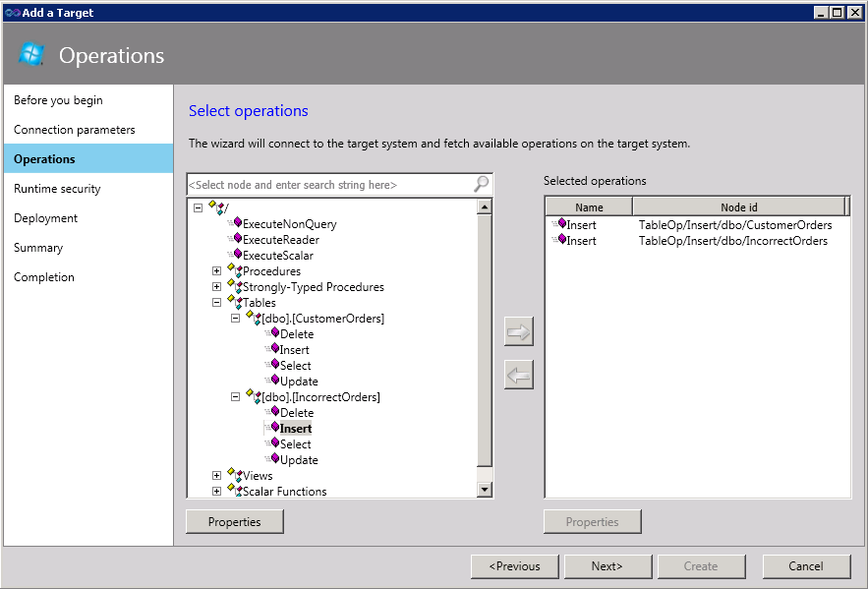Image resolution: width=868 pixels, height=589 pixels.
Task: Click the Tables folder icon
Action: (234, 303)
